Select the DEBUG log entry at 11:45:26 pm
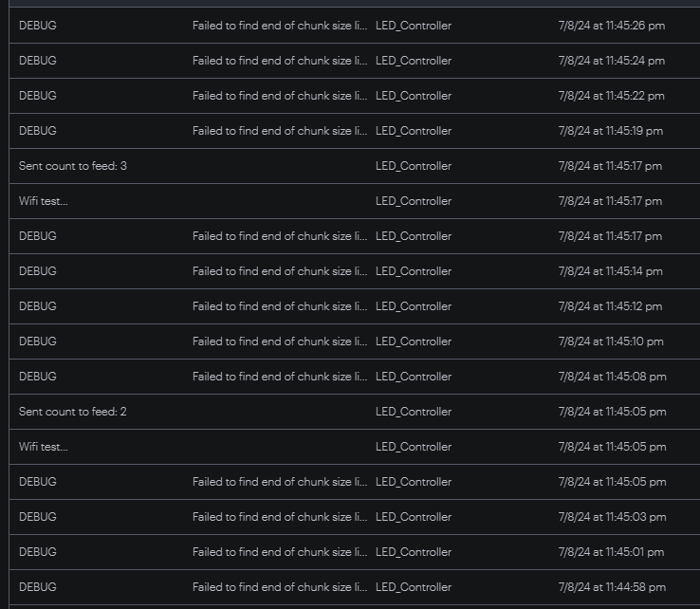The width and height of the screenshot is (700, 609). [x=355, y=26]
